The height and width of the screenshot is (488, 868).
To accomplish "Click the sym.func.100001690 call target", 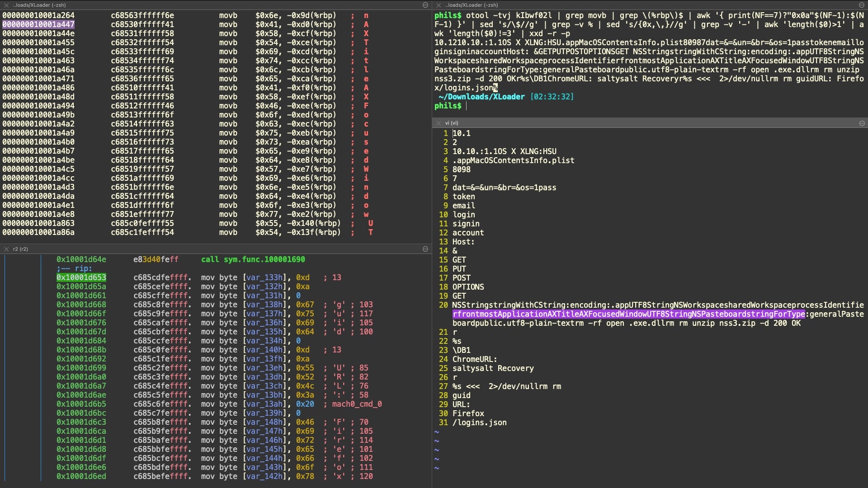I will [264, 259].
